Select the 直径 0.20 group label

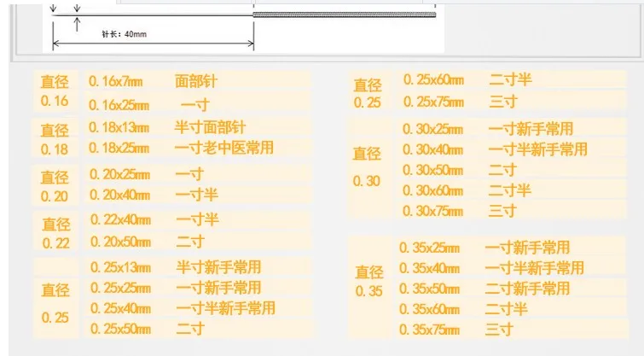point(55,187)
